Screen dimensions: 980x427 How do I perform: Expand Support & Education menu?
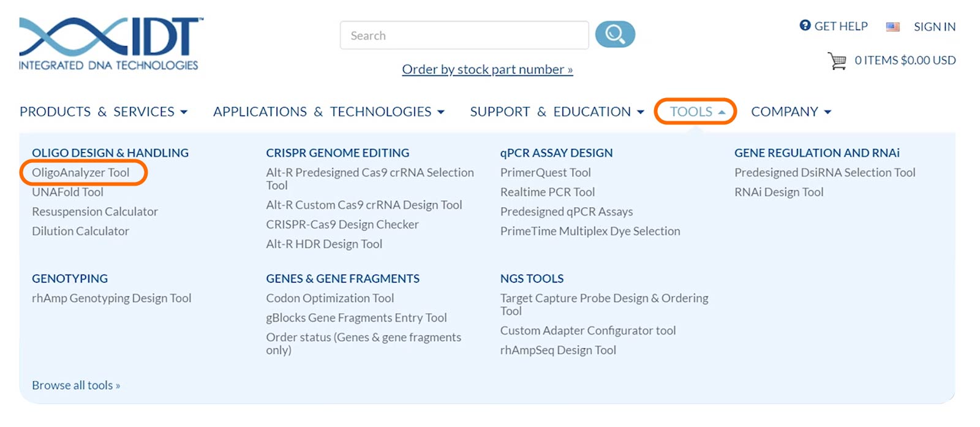coord(557,111)
